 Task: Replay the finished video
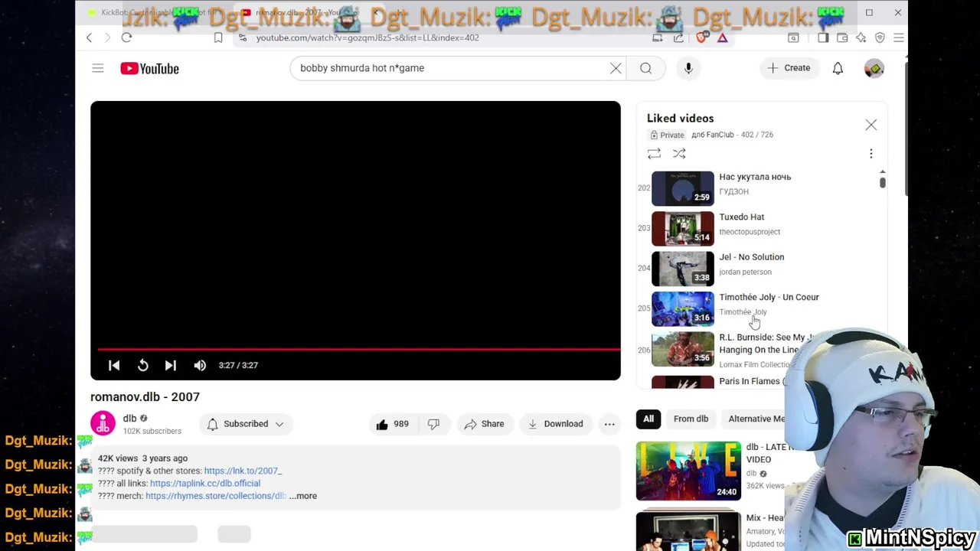click(142, 366)
